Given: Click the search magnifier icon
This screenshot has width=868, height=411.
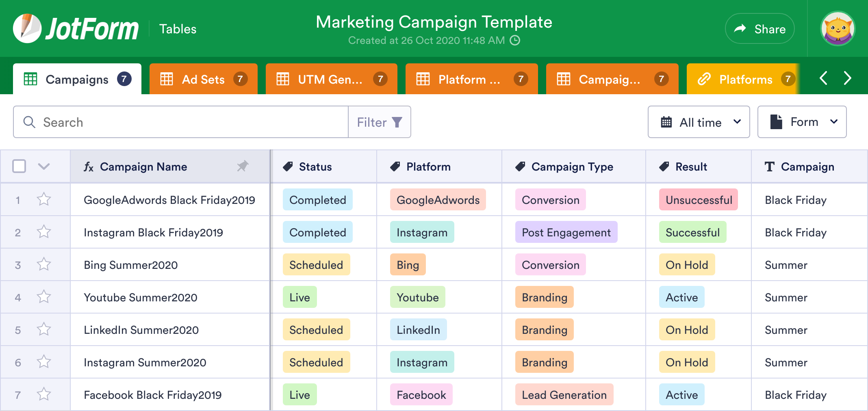Looking at the screenshot, I should click(x=29, y=122).
